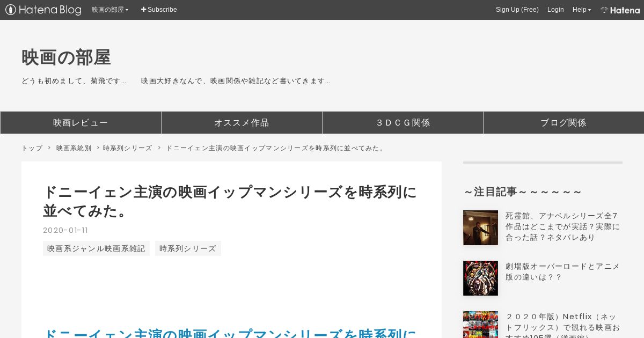Open the オーバーロード article thumbnail
The height and width of the screenshot is (338, 644).
click(480, 278)
